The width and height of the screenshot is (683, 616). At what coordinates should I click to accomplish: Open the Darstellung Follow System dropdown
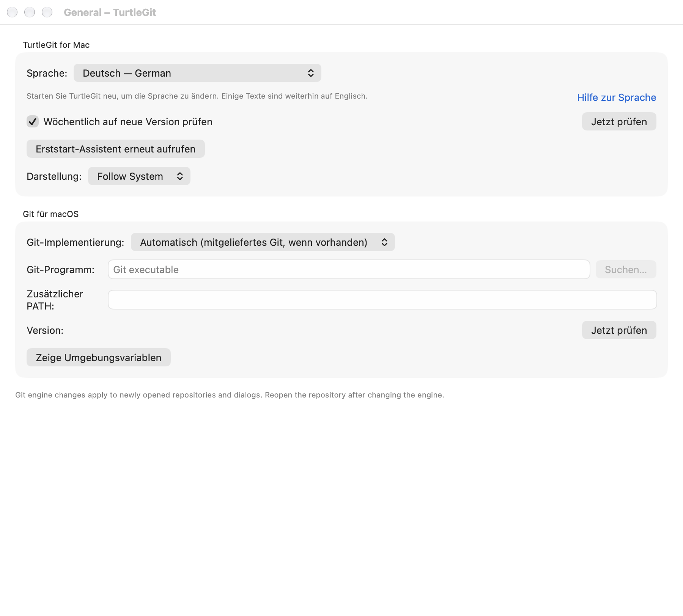pyautogui.click(x=139, y=176)
